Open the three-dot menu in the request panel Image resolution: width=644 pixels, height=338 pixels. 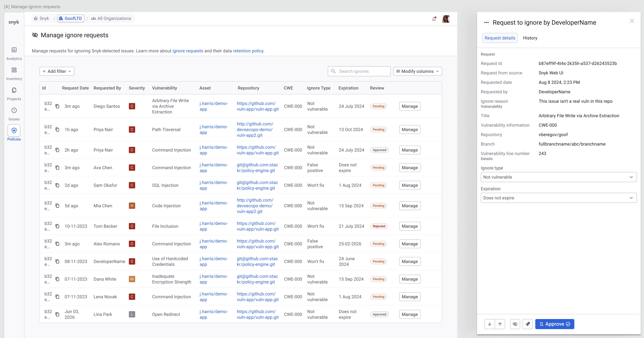pyautogui.click(x=486, y=23)
